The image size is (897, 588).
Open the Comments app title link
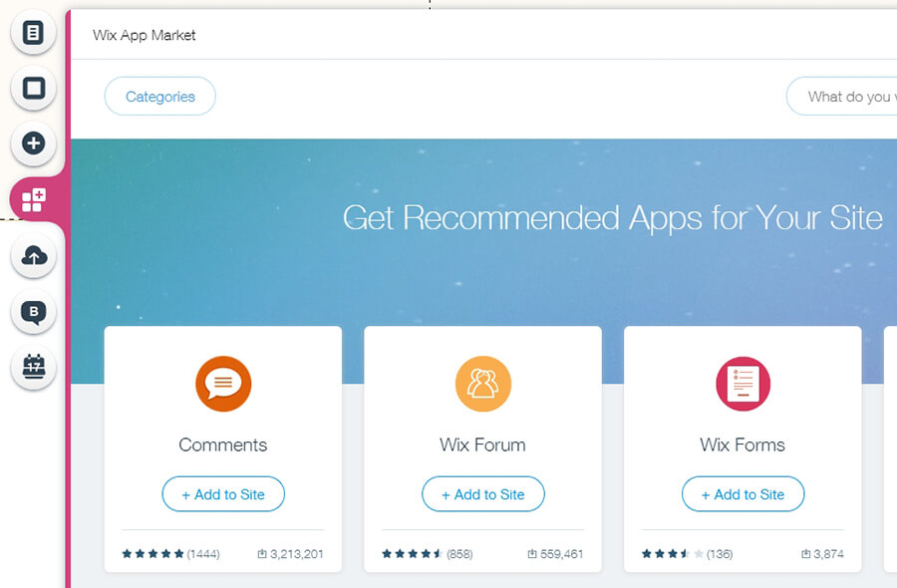point(223,444)
